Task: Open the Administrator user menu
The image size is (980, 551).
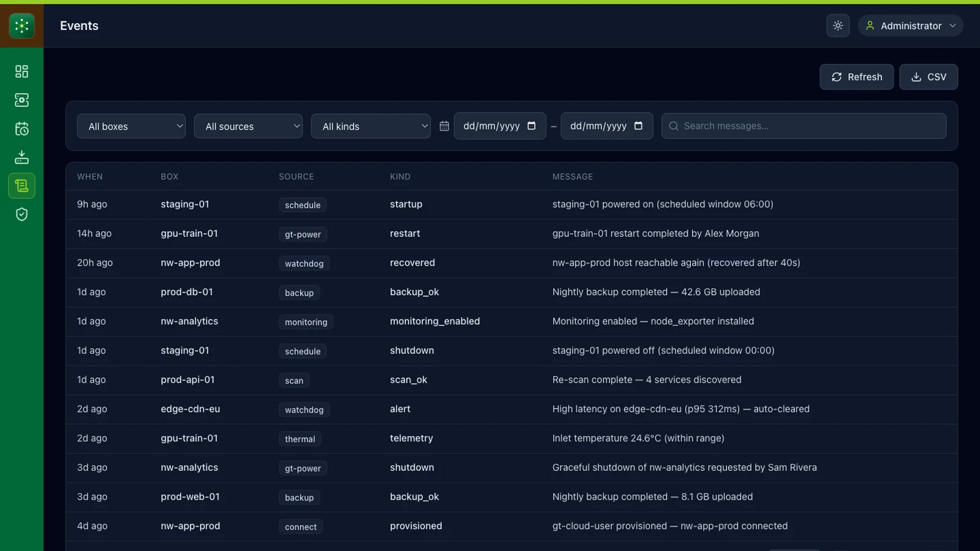Action: [x=911, y=26]
